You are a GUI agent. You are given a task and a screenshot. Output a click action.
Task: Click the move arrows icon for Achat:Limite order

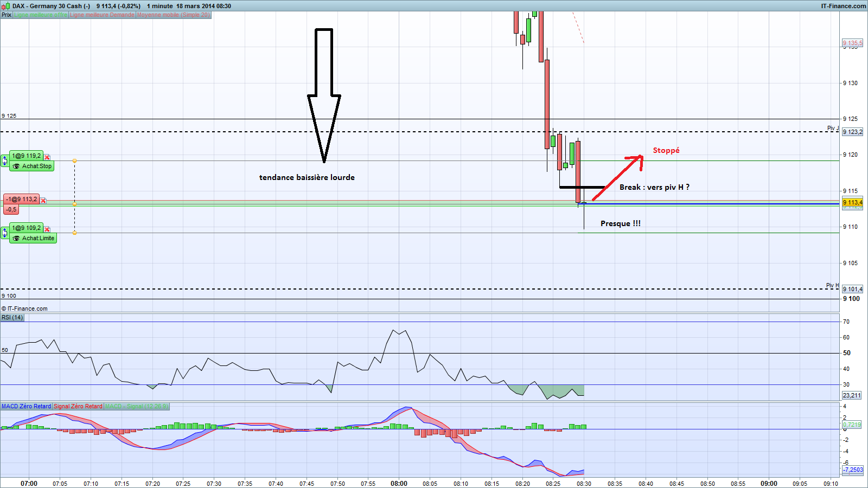[x=4, y=233]
